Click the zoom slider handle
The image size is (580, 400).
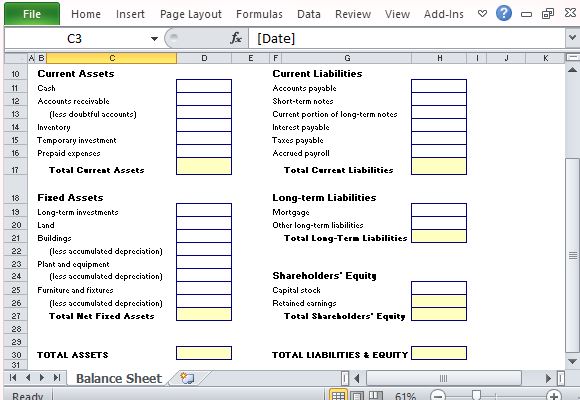(x=477, y=395)
